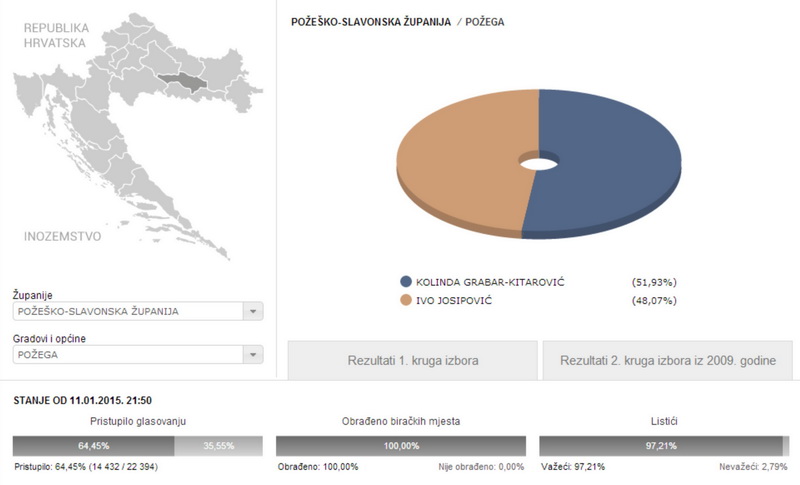This screenshot has height=485, width=800.
Task: Click the IVO JOSIPOVIĆ legend label
Action: tap(454, 300)
